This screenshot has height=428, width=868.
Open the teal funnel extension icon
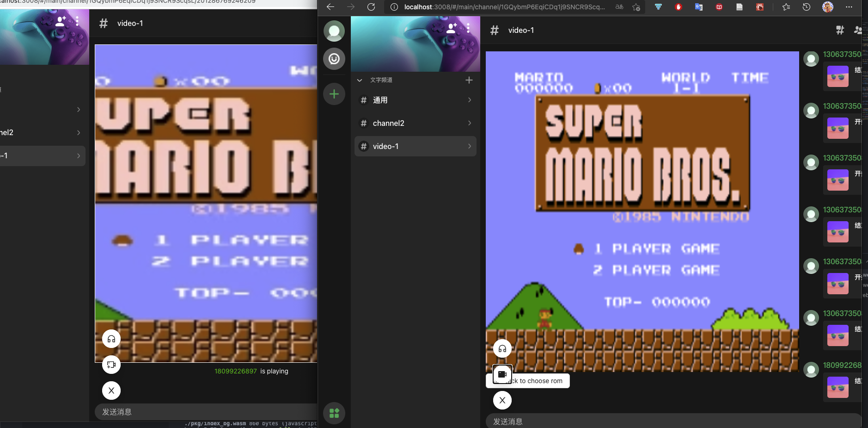tap(658, 7)
